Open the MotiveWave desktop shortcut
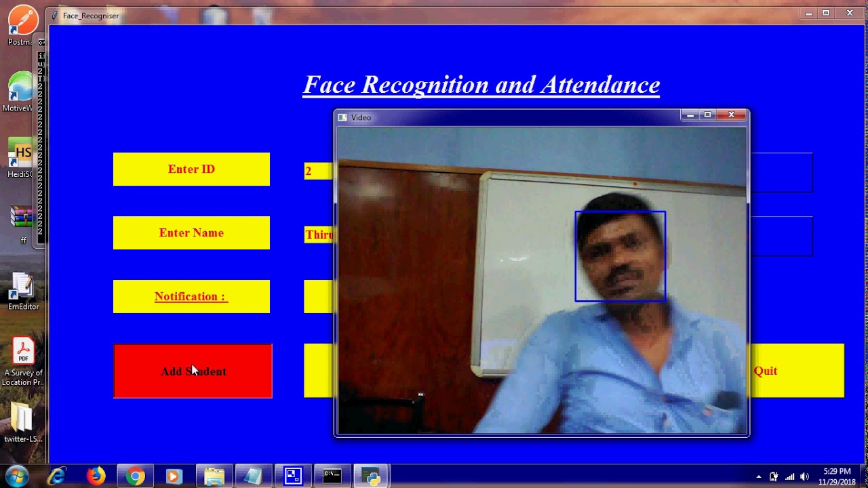The width and height of the screenshot is (868, 488). tap(20, 92)
